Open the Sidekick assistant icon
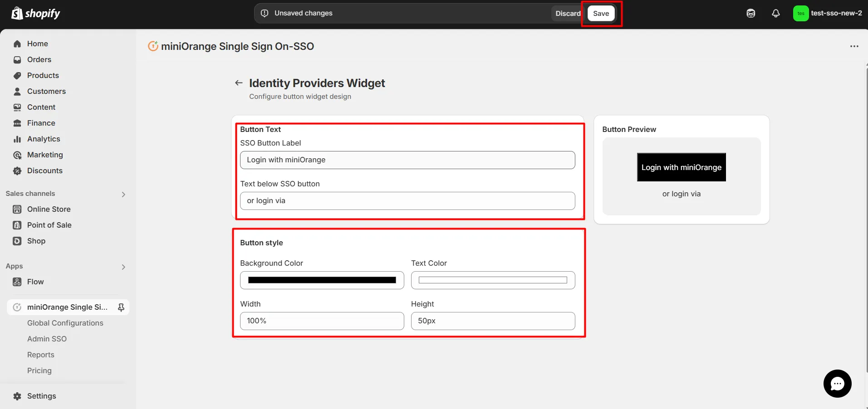This screenshot has width=868, height=409. pos(751,14)
